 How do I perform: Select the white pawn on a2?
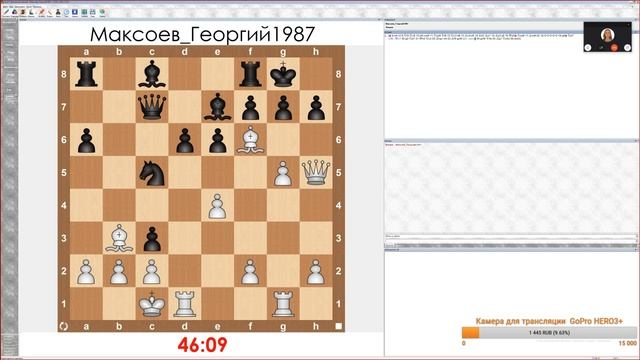coord(86,271)
